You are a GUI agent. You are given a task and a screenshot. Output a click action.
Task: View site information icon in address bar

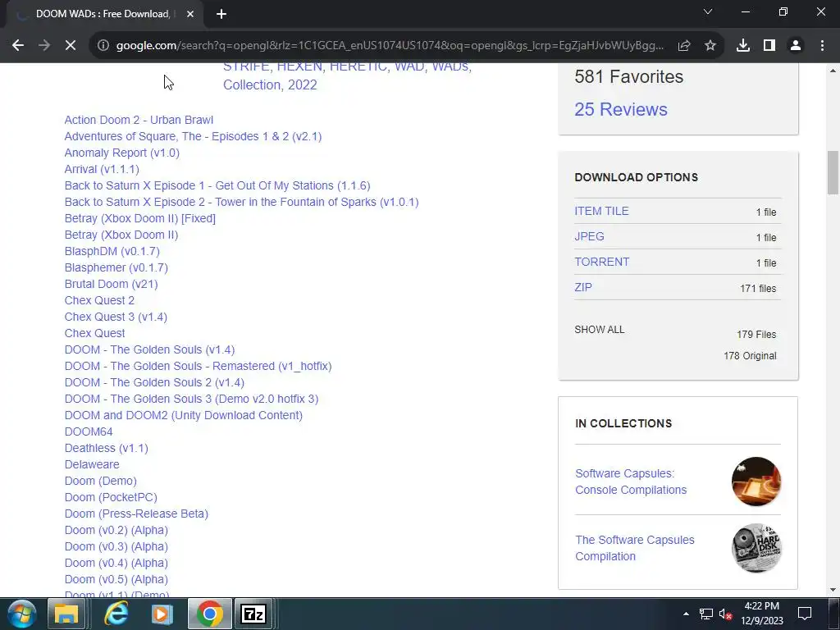coord(103,46)
